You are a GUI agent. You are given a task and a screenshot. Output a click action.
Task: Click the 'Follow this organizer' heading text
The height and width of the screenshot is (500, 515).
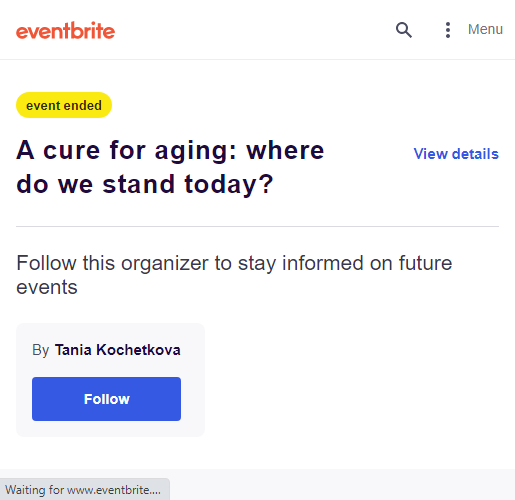(234, 275)
